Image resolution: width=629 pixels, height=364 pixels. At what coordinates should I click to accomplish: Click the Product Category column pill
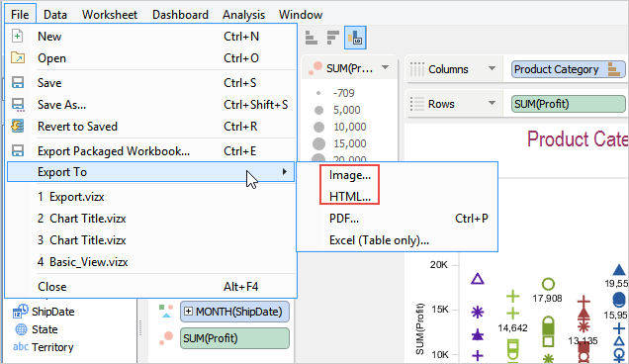coord(568,69)
